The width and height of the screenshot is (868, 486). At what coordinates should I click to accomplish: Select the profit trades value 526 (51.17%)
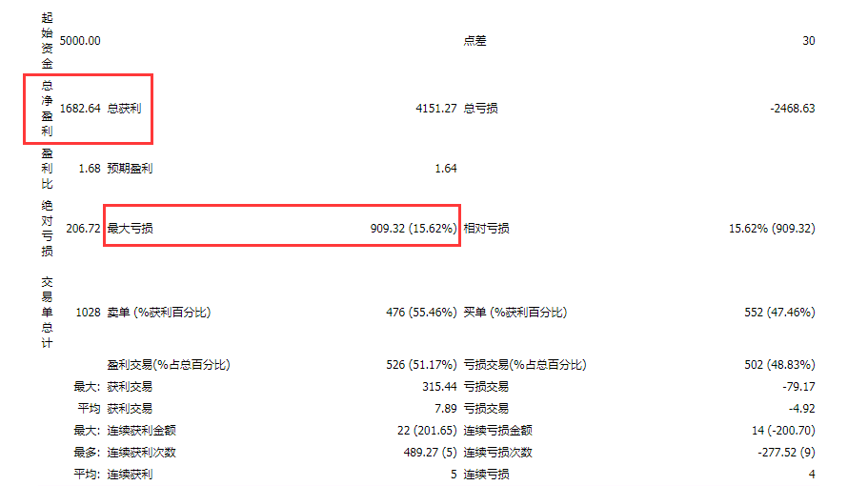click(421, 365)
